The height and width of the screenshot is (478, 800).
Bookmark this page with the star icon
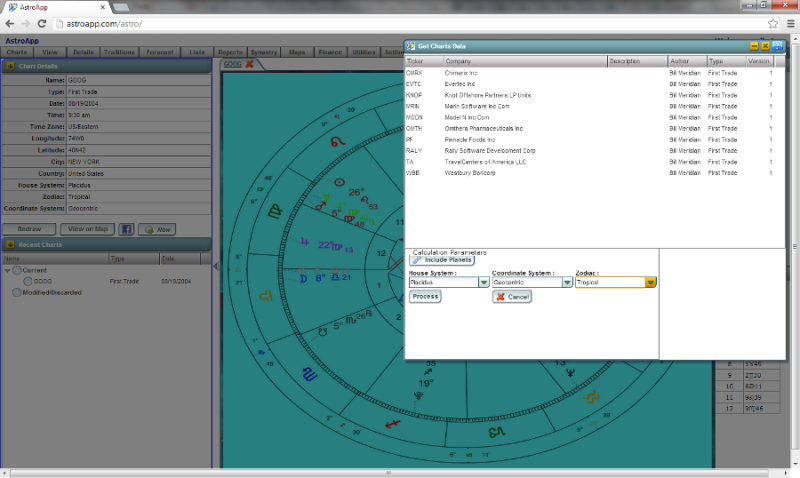[773, 22]
